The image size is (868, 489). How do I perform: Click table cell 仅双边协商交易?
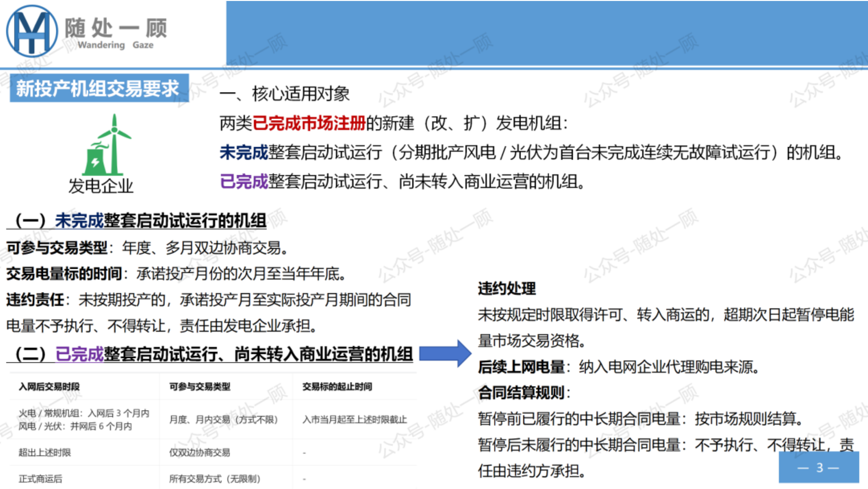click(199, 453)
